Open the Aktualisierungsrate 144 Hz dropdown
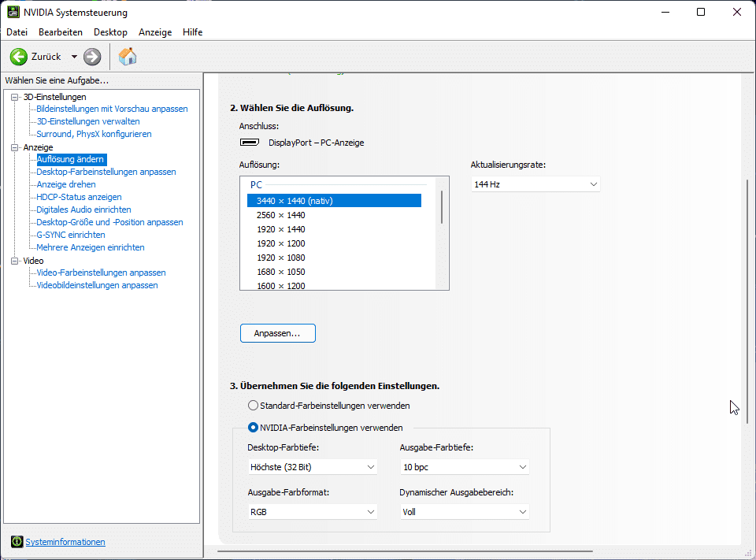 (535, 184)
